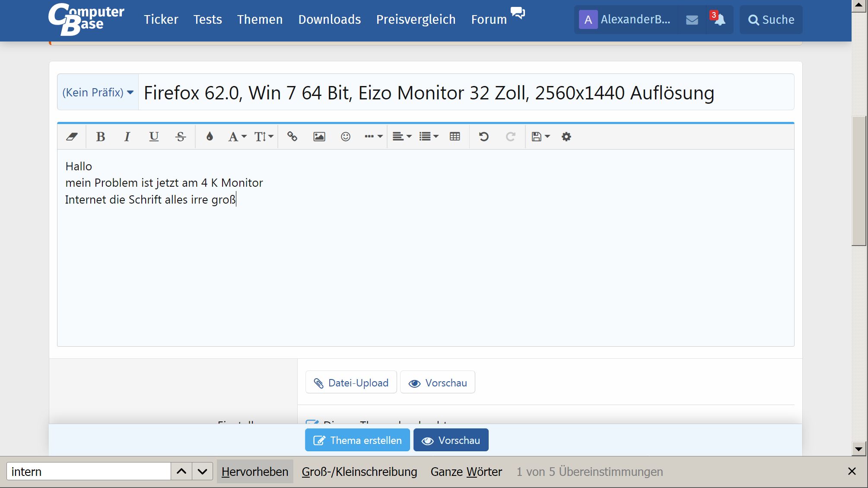The height and width of the screenshot is (488, 868).
Task: Open the smiley emoji picker
Action: tap(345, 137)
